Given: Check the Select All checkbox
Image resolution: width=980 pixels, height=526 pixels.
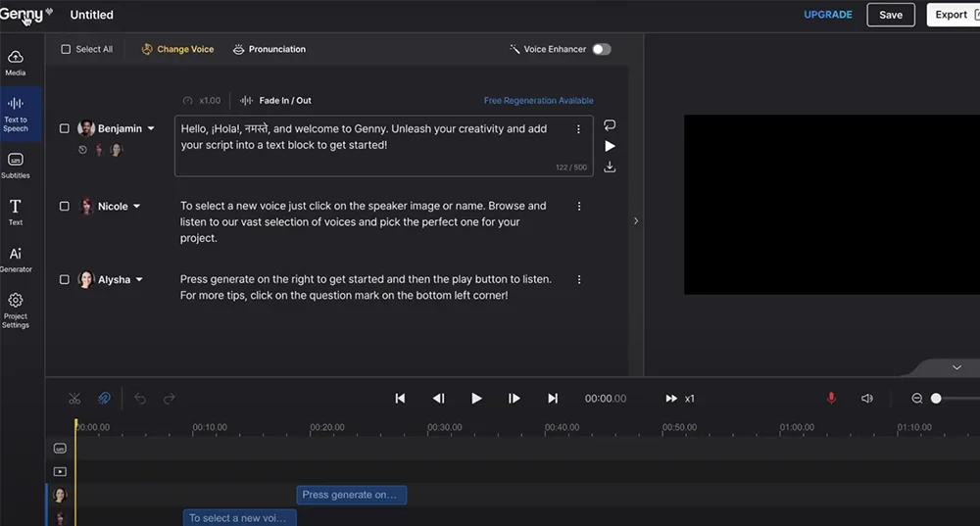Looking at the screenshot, I should click(66, 49).
